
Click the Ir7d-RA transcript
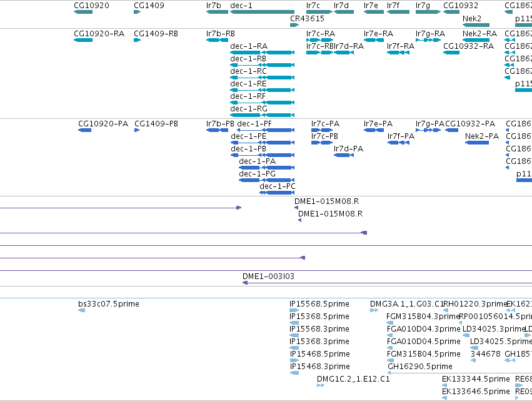(x=349, y=46)
